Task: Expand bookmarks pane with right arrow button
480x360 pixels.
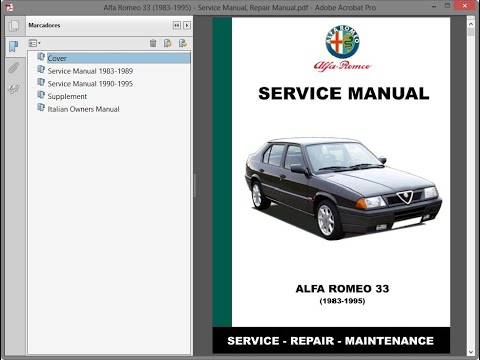Action: click(187, 25)
